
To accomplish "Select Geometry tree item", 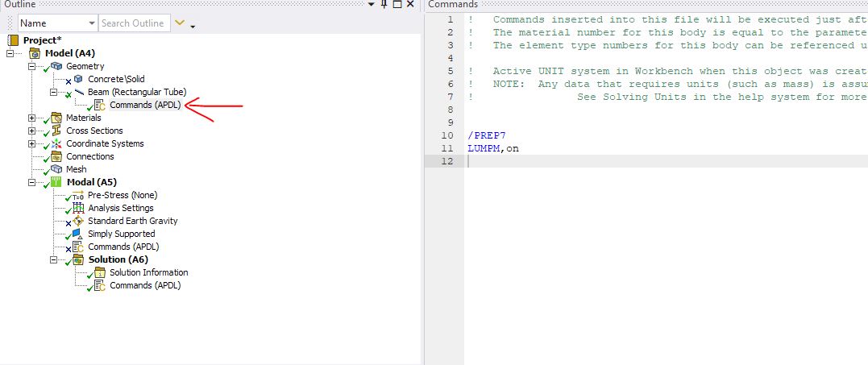I will tap(85, 66).
